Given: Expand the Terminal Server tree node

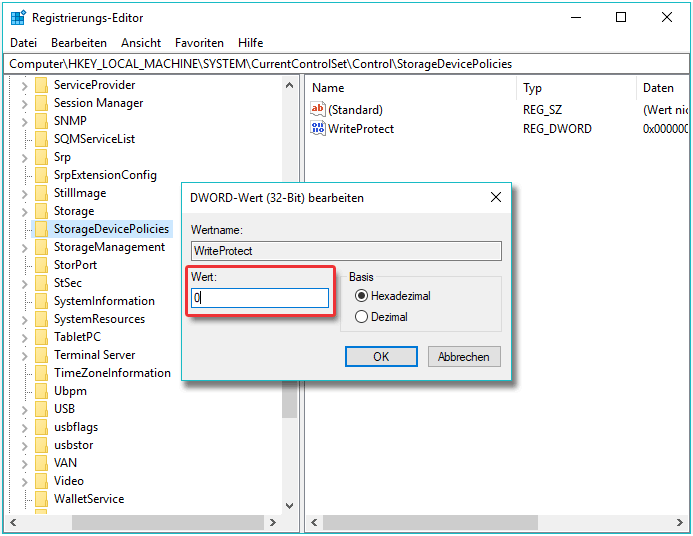Looking at the screenshot, I should pos(24,355).
